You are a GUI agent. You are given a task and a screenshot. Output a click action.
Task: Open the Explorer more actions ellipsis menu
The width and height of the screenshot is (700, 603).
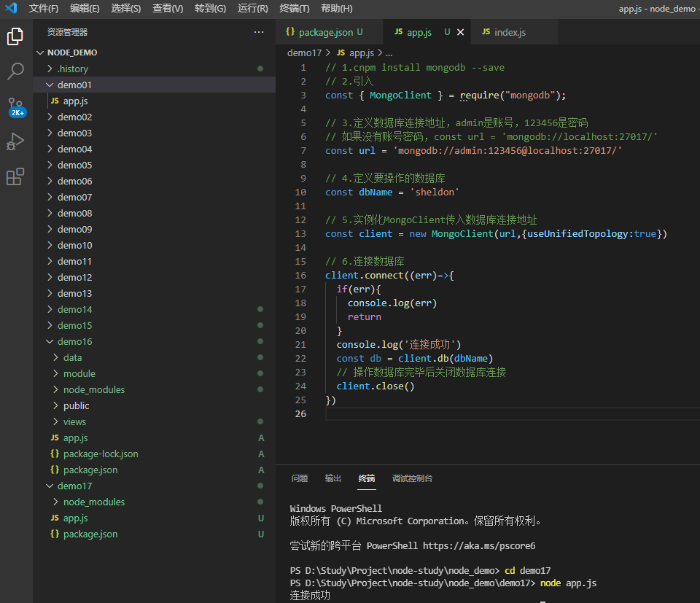[x=259, y=31]
